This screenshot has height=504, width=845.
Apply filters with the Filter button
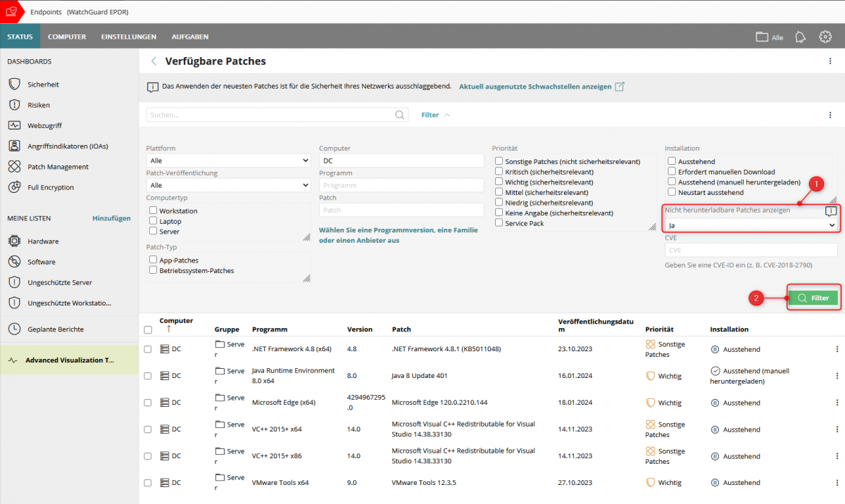pyautogui.click(x=813, y=298)
